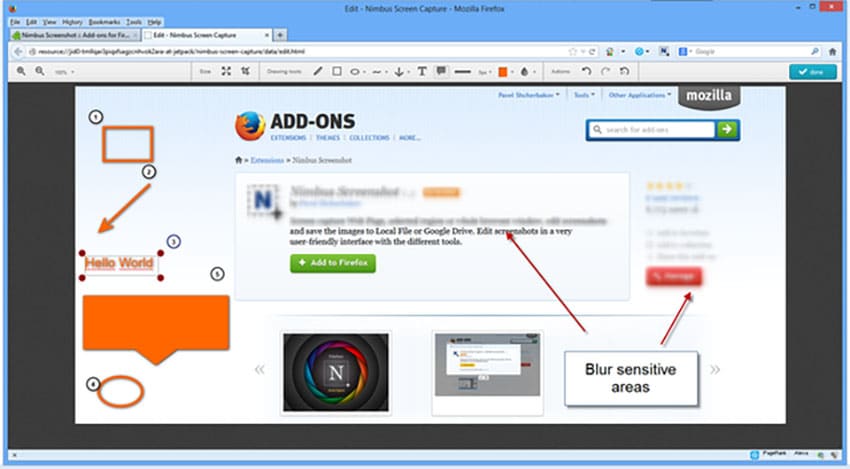The image size is (850, 469).
Task: Open the History menu
Action: point(72,22)
